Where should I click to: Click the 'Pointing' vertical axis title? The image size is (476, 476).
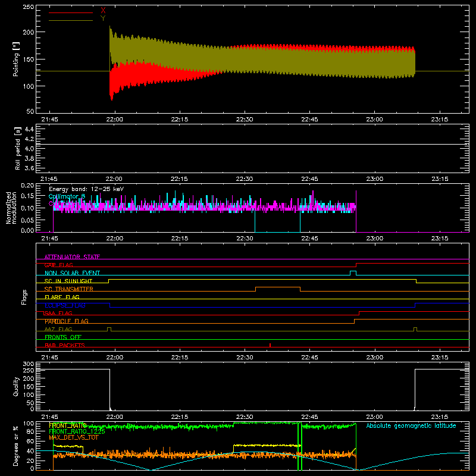(x=15, y=59)
